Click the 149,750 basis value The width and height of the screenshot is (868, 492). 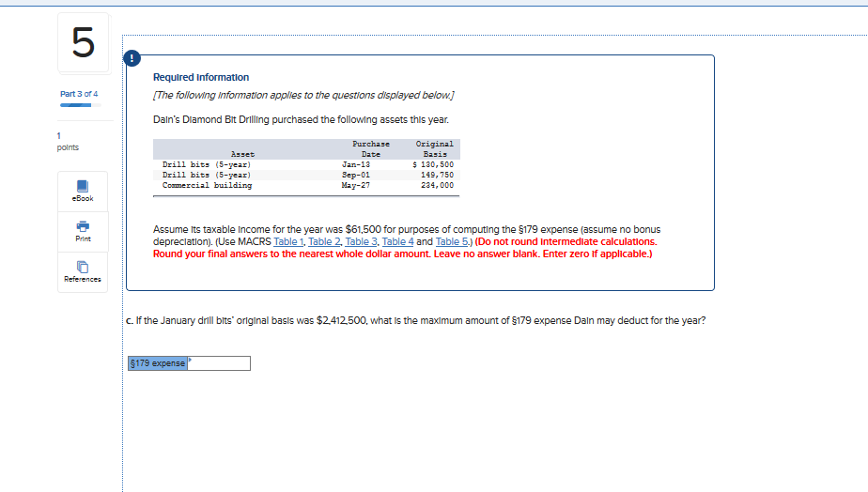pyautogui.click(x=437, y=175)
